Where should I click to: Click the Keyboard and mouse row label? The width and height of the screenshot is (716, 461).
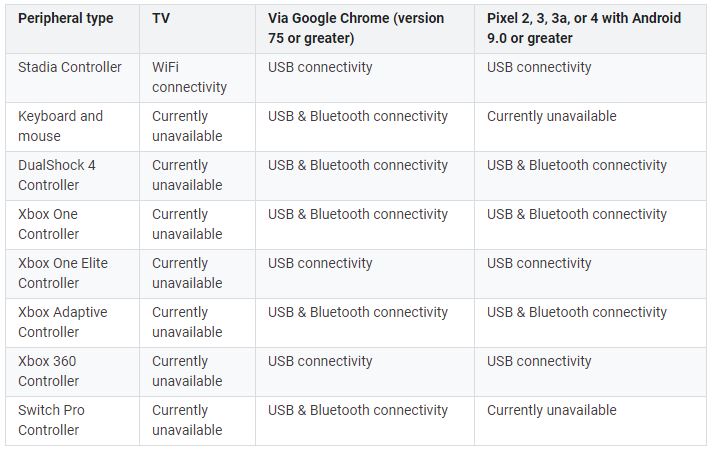tap(60, 126)
